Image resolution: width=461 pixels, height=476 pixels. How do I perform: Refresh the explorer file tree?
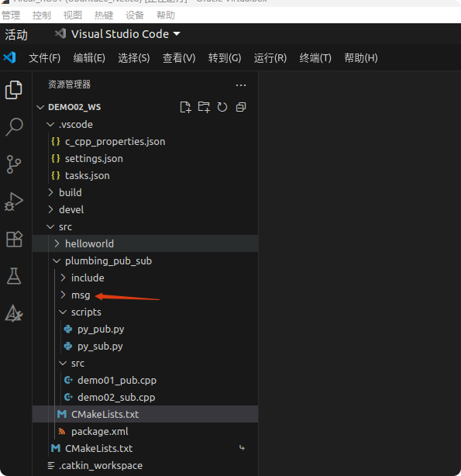tap(222, 107)
